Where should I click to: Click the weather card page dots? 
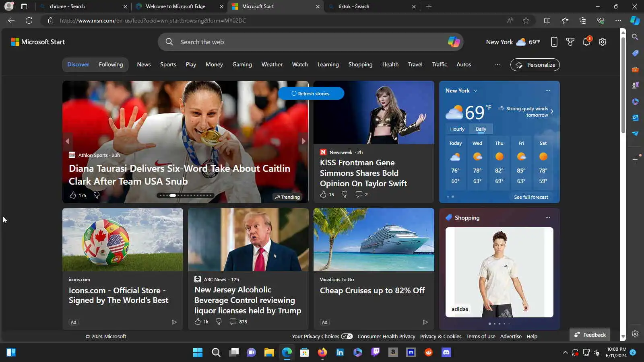tap(450, 197)
